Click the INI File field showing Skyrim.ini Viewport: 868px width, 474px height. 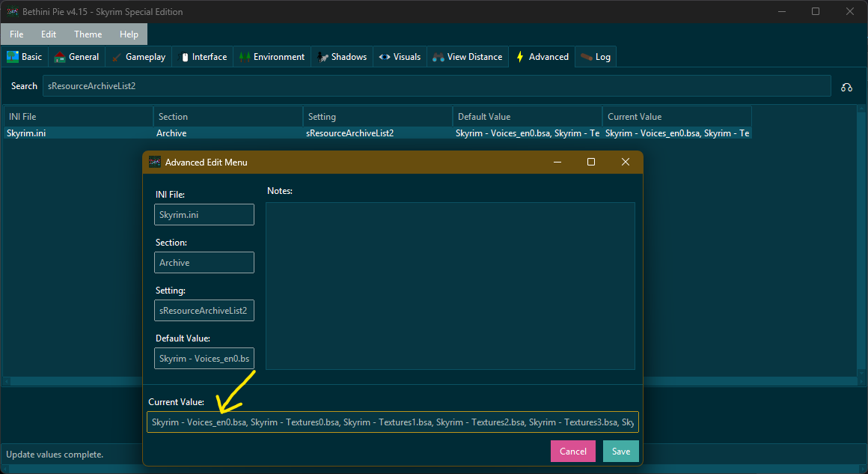pos(204,215)
